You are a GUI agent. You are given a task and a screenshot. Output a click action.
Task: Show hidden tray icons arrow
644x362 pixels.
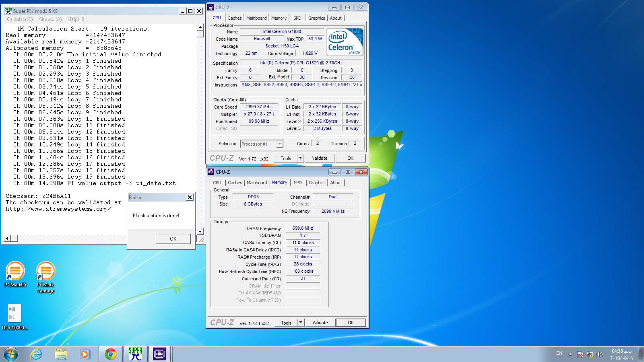tap(570, 354)
